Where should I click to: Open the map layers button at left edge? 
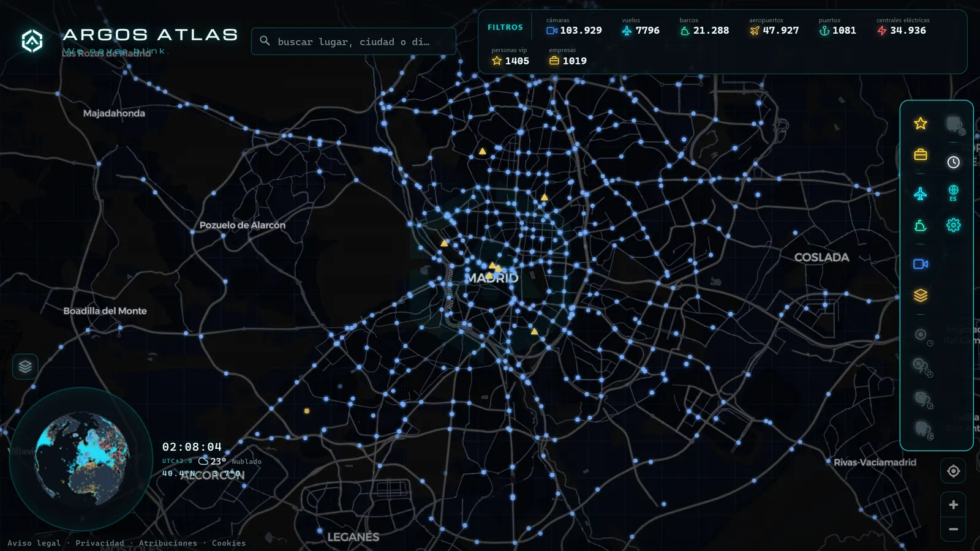click(x=25, y=367)
